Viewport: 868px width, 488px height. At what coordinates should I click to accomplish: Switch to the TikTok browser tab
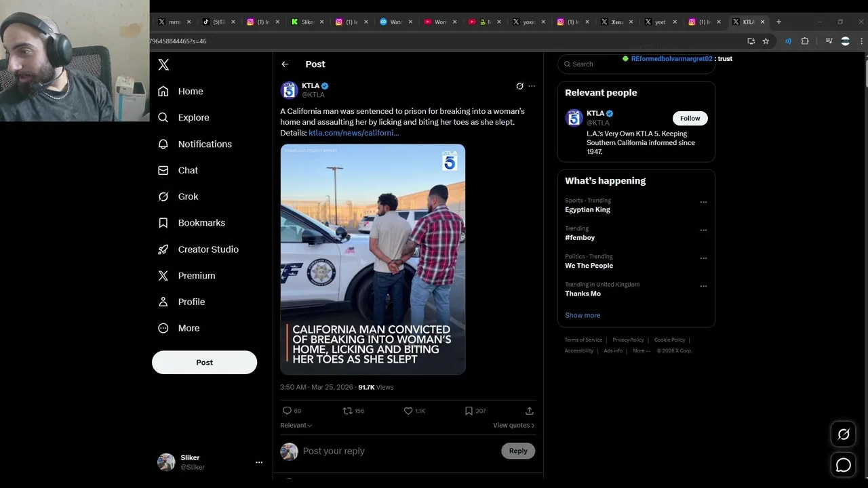tap(218, 22)
